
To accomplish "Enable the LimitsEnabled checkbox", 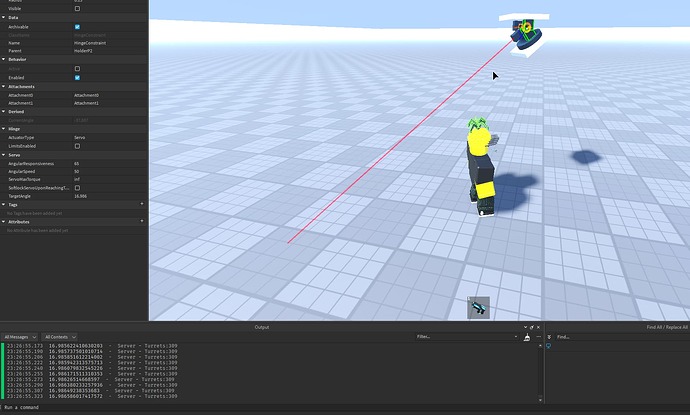I will (77, 146).
